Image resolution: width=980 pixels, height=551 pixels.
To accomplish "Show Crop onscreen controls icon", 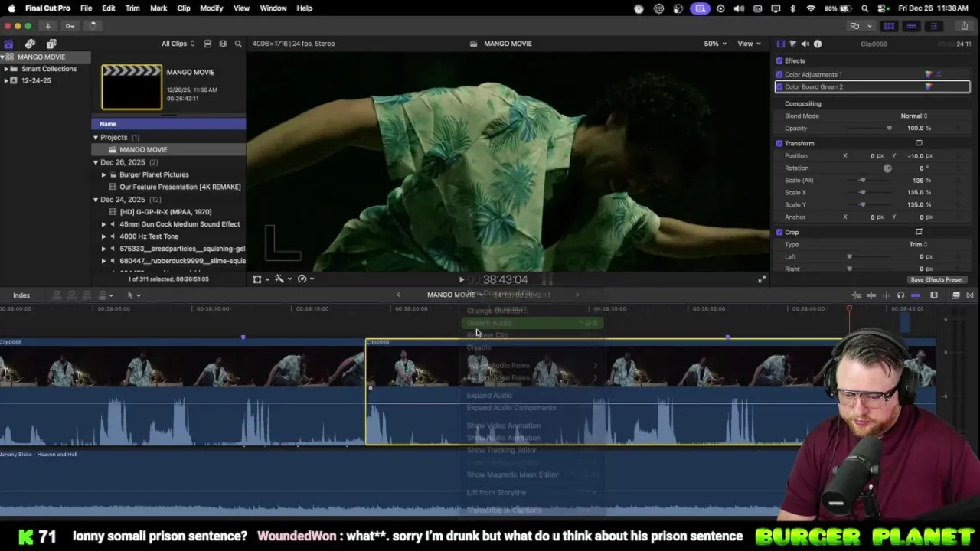I will [x=919, y=232].
